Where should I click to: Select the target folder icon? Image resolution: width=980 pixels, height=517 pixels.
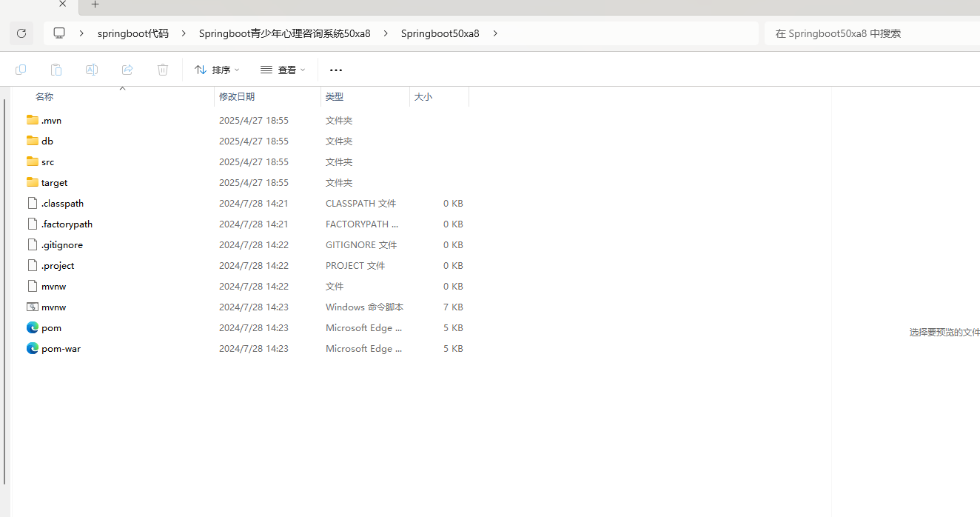click(x=32, y=182)
